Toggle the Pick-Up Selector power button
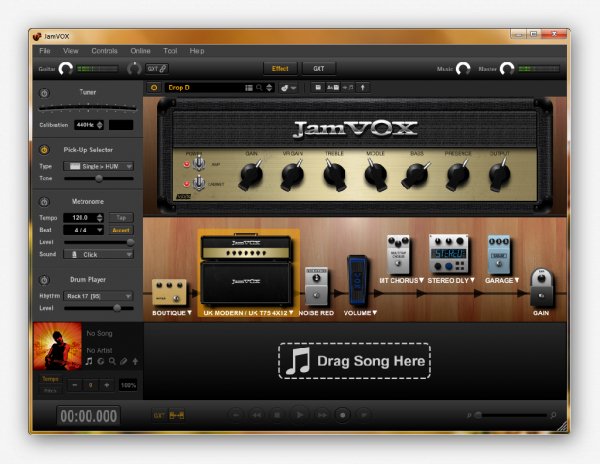600x464 pixels. [44, 150]
